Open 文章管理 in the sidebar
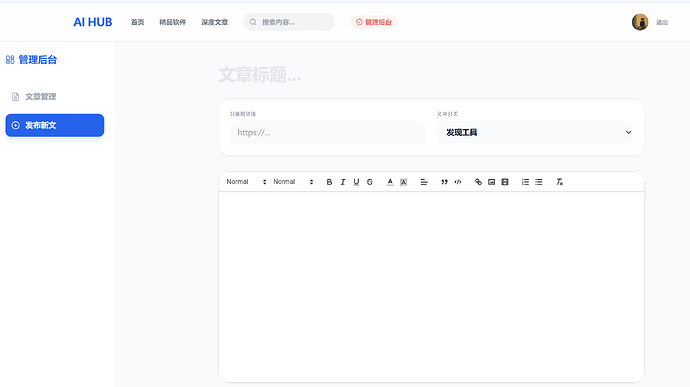This screenshot has width=690, height=387. tap(55, 96)
